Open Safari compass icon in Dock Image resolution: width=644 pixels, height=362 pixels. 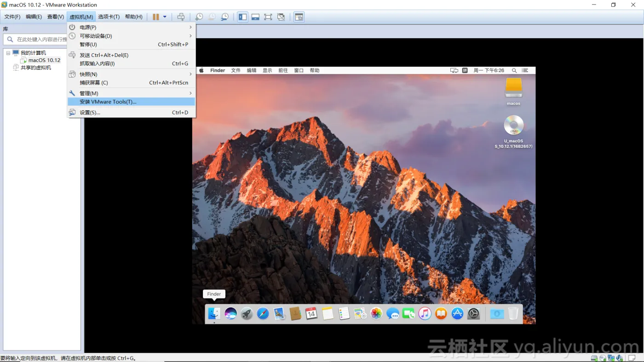tap(263, 314)
